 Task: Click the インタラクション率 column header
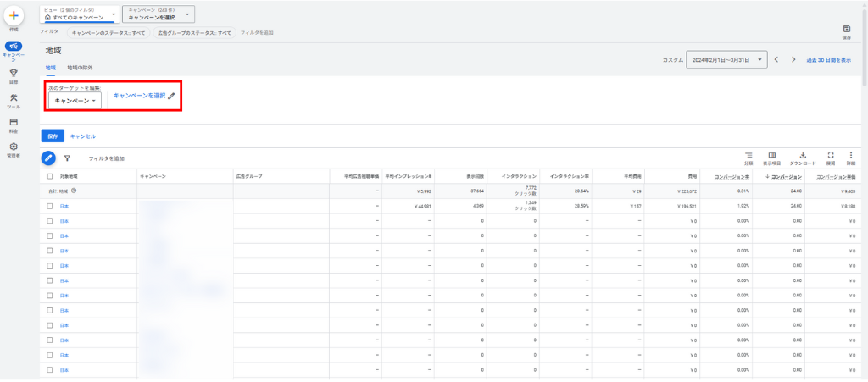569,176
